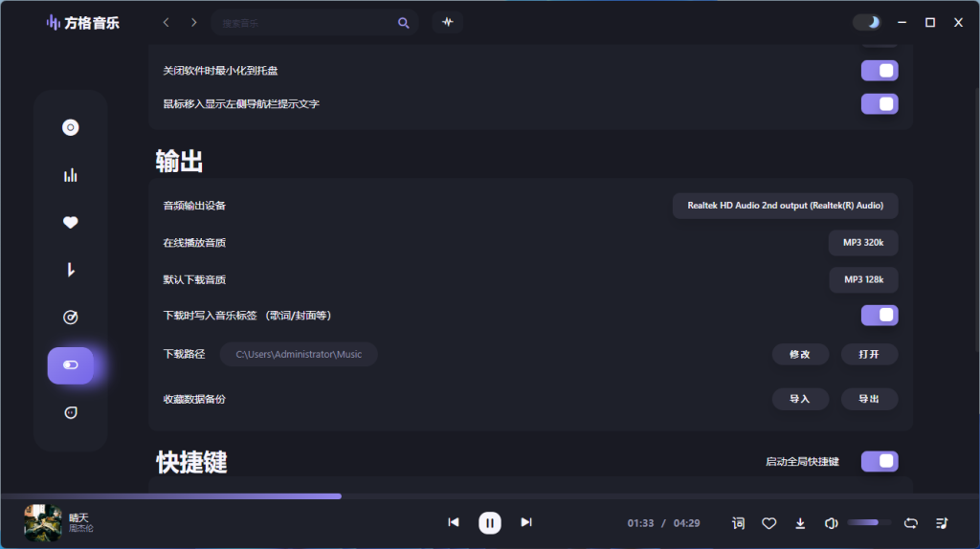
Task: Open the MP3 320k online quality dropdown
Action: [863, 242]
